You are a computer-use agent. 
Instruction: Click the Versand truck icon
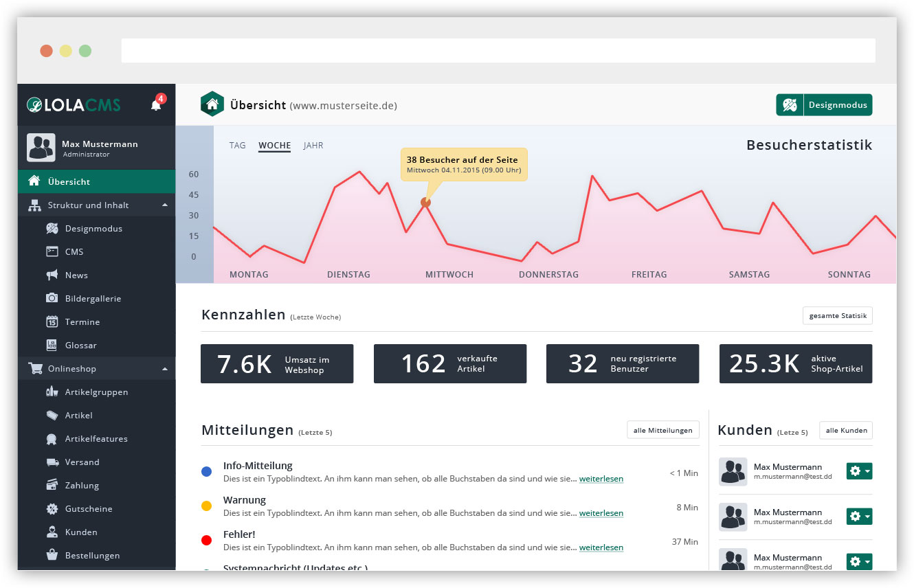[52, 462]
